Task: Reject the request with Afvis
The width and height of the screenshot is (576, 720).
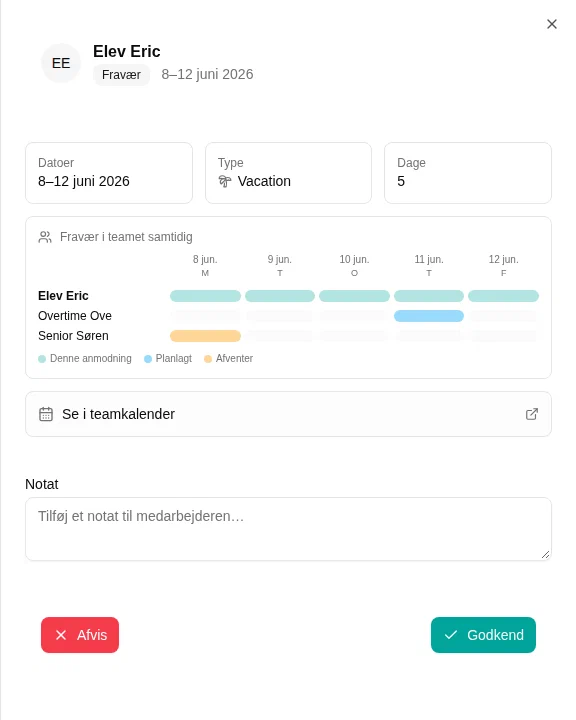Action: pos(80,635)
